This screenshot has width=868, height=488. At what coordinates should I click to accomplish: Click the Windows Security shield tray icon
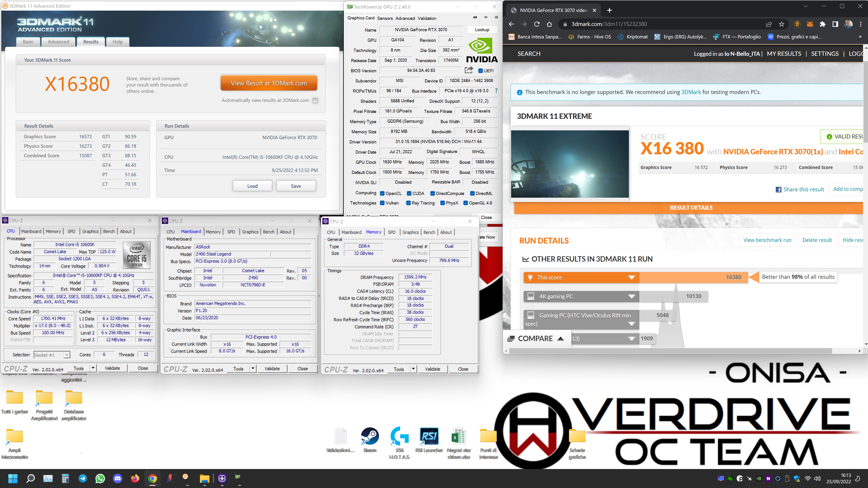pyautogui.click(x=797, y=479)
